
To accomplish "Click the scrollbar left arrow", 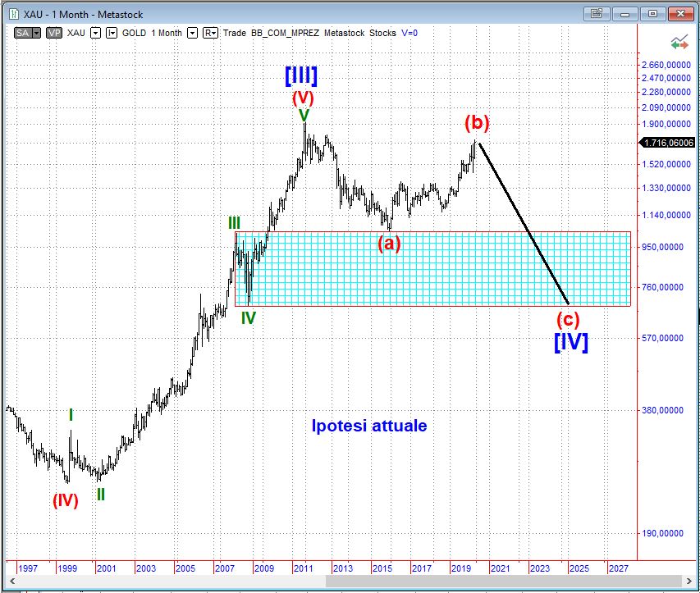I will [x=12, y=581].
